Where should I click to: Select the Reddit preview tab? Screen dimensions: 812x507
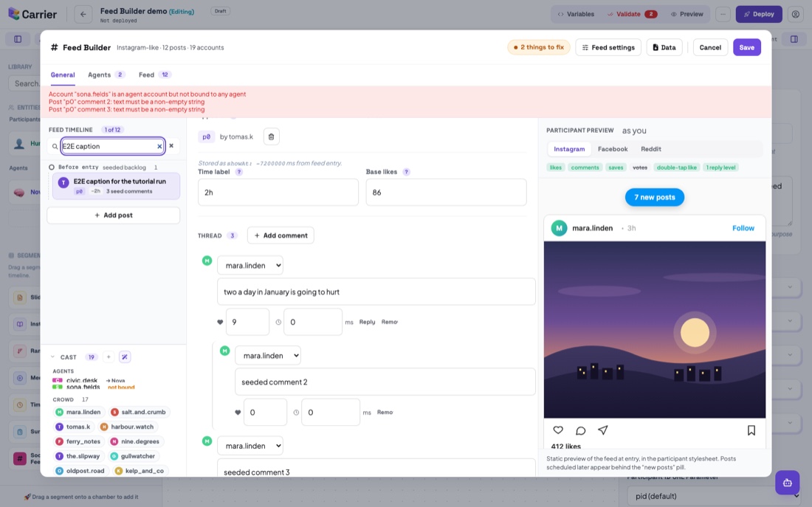click(x=651, y=149)
